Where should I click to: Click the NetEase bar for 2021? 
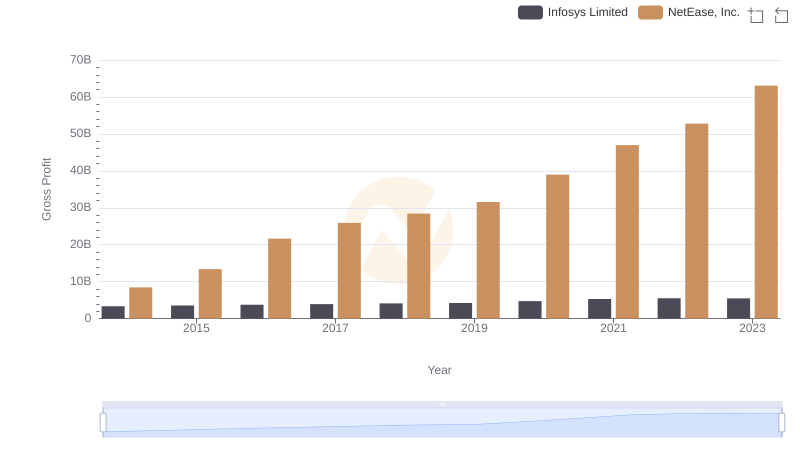[627, 232]
